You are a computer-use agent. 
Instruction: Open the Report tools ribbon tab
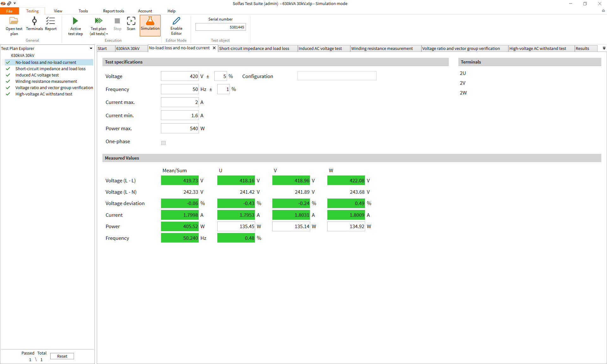pyautogui.click(x=113, y=11)
